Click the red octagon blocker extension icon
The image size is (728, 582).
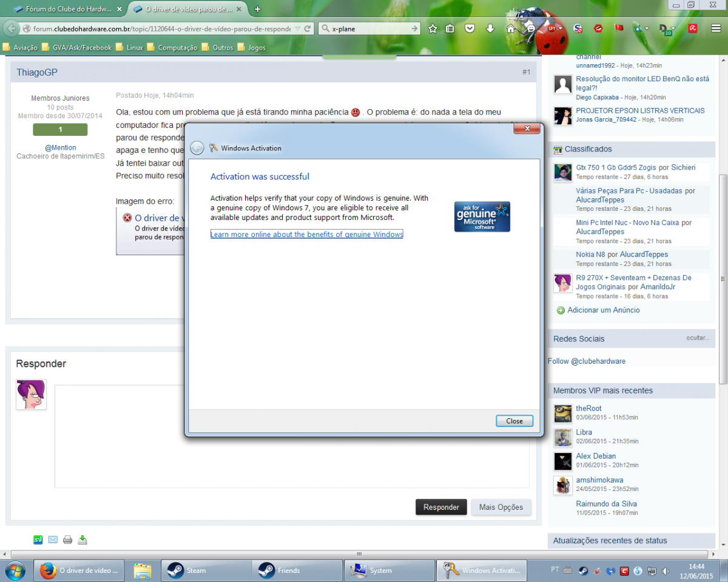coord(598,28)
